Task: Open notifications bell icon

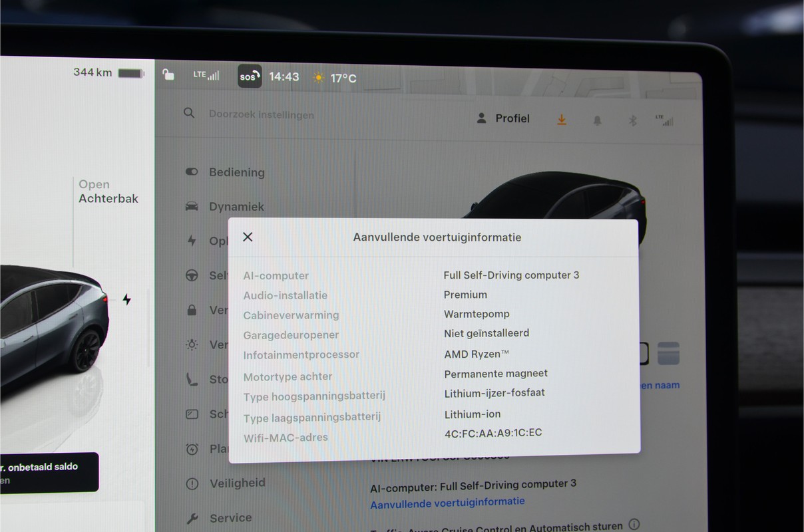Action: click(597, 120)
